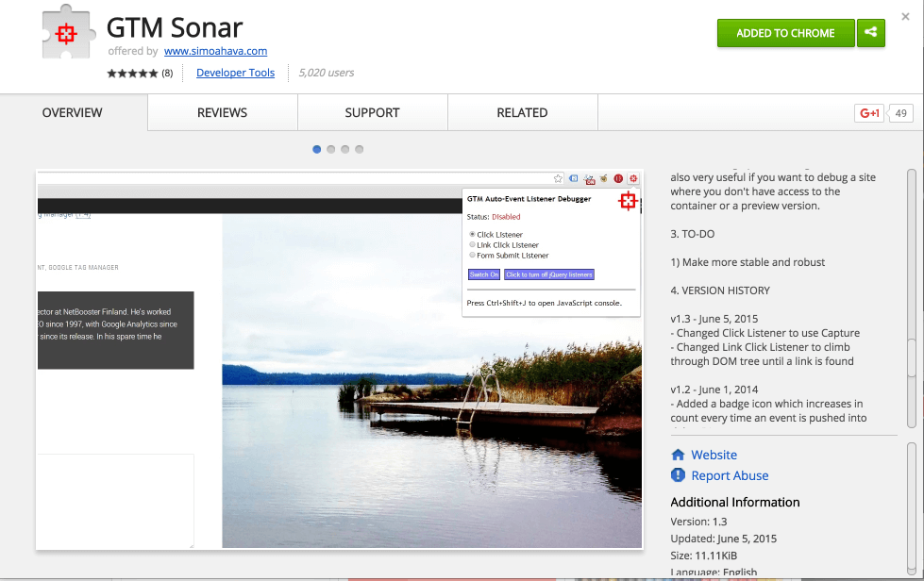The height and width of the screenshot is (581, 924).
Task: Open the Reviews tab
Action: pyautogui.click(x=222, y=112)
